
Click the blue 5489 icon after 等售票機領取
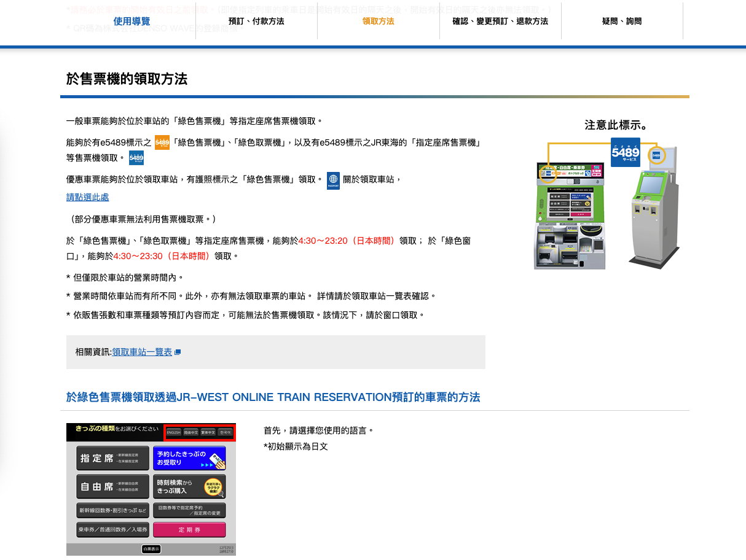pos(136,158)
